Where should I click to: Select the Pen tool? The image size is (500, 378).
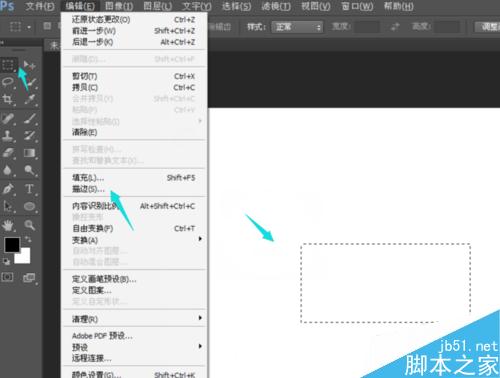8,189
